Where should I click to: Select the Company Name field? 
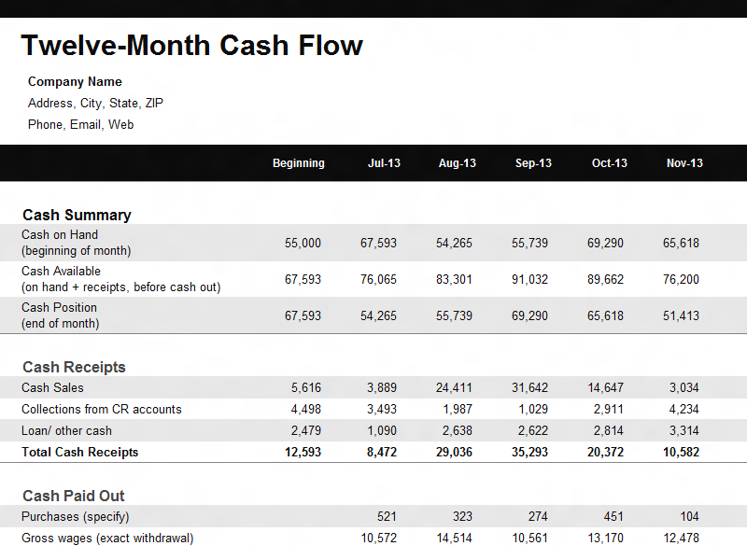[x=75, y=82]
